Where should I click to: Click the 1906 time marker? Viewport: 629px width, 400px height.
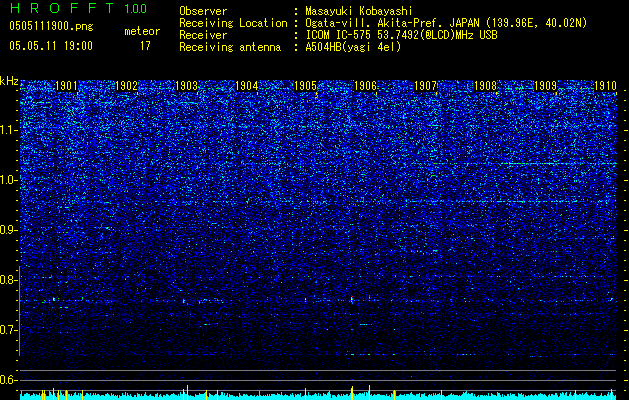click(365, 86)
